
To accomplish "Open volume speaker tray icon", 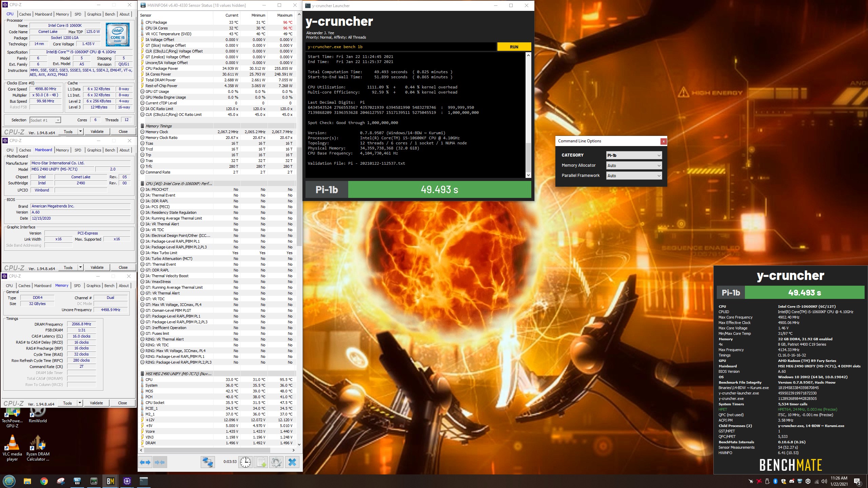I will tap(824, 481).
